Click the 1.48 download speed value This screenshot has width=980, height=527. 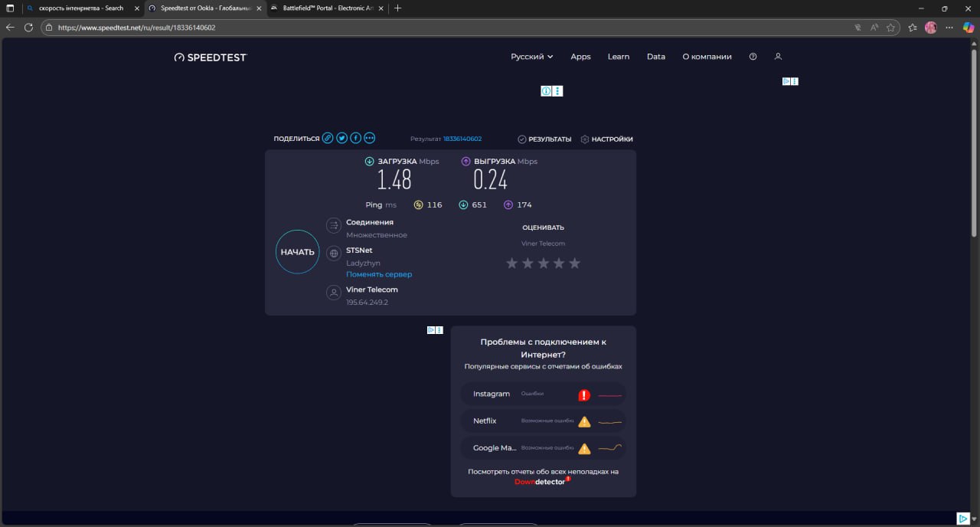(x=394, y=180)
